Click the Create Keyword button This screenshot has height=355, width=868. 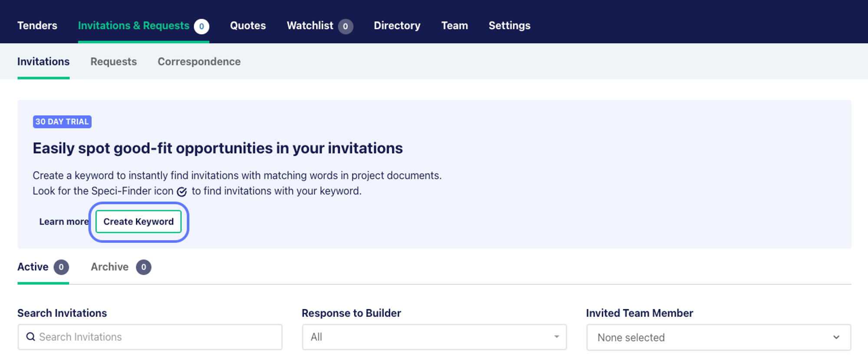pyautogui.click(x=138, y=222)
